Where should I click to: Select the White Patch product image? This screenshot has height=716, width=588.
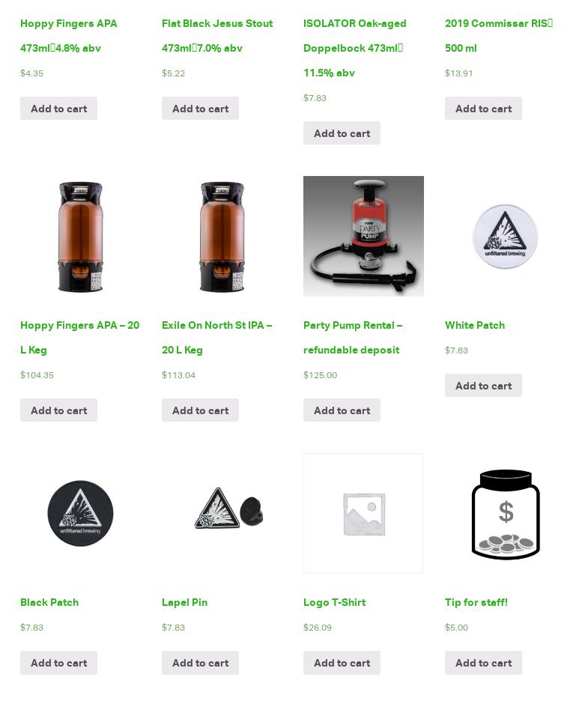pos(505,236)
